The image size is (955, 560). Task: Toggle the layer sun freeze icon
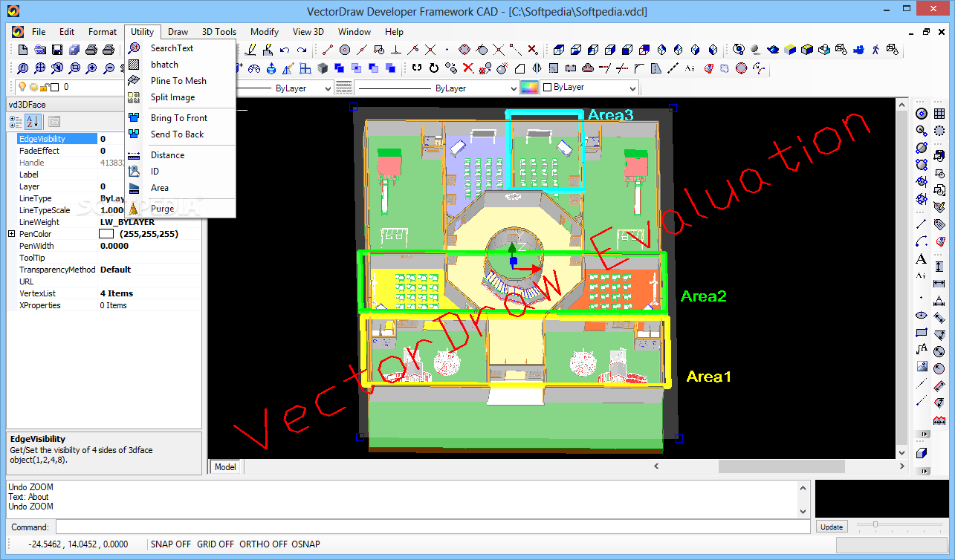(33, 87)
